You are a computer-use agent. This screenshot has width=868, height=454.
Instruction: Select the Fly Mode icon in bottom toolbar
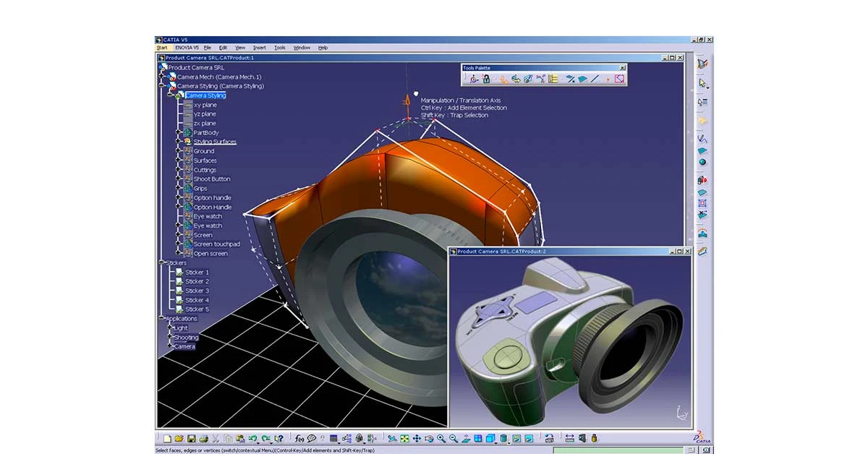tap(392, 439)
